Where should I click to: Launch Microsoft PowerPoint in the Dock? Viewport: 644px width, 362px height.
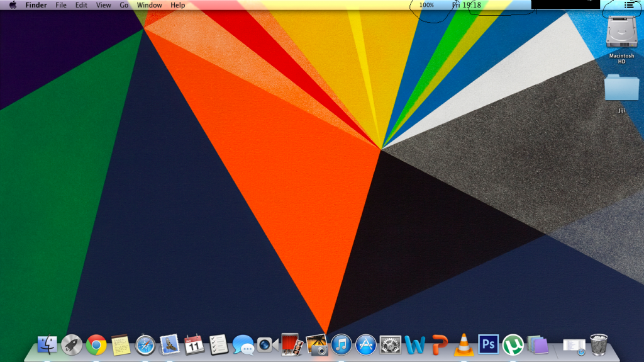click(440, 345)
